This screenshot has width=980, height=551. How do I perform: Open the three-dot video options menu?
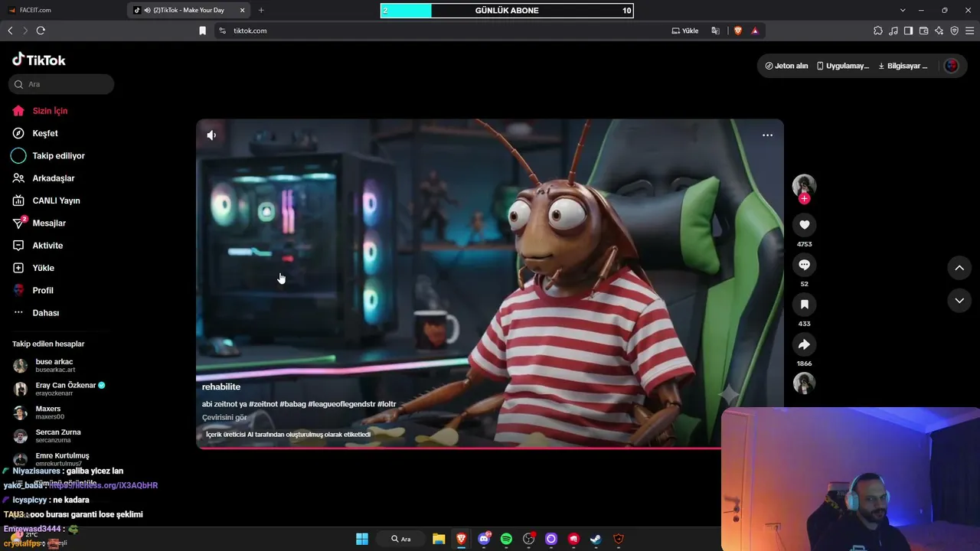767,135
